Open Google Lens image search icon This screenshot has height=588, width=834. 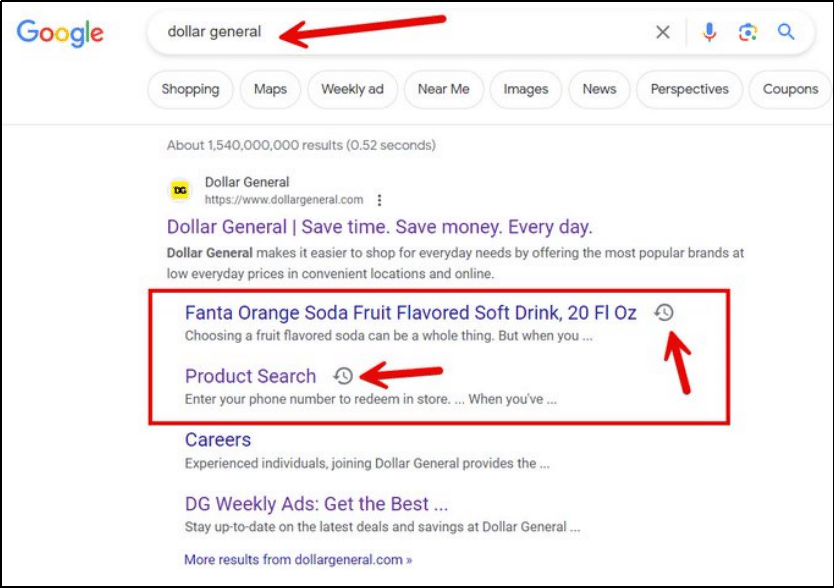(x=748, y=32)
